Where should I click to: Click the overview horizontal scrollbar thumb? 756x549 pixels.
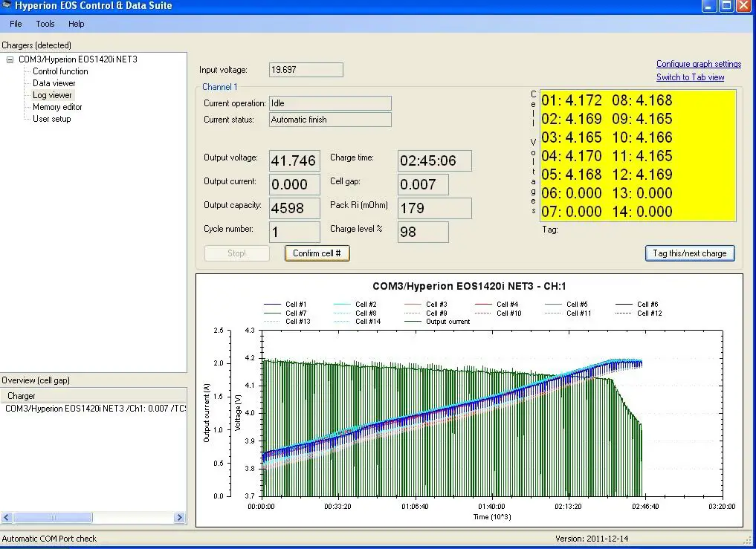53,518
